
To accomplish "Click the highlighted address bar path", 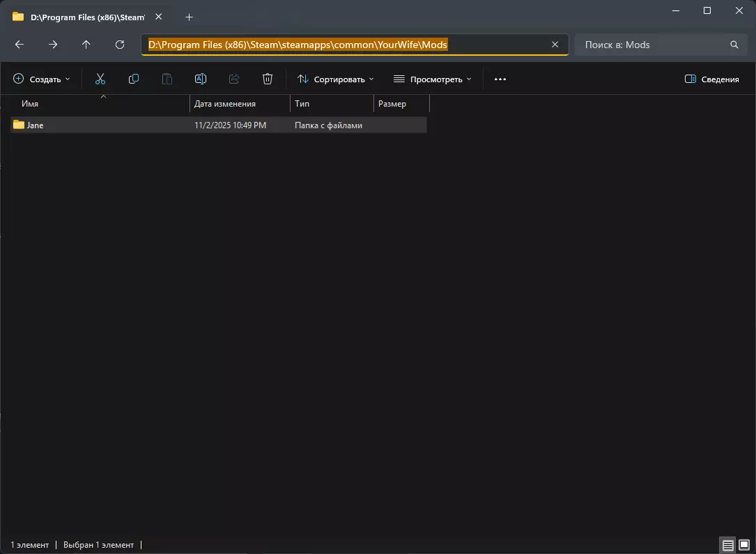I will [298, 45].
